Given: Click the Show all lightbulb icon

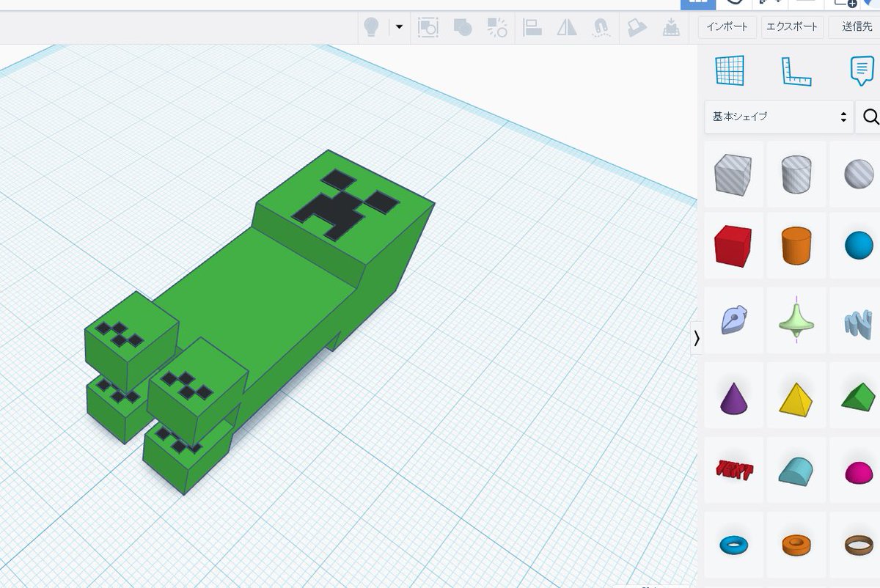Looking at the screenshot, I should pyautogui.click(x=371, y=27).
